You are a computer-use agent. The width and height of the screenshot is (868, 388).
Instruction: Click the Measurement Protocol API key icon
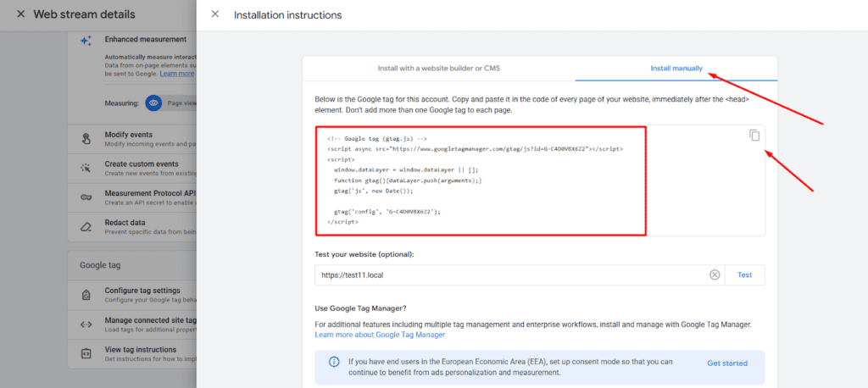86,197
